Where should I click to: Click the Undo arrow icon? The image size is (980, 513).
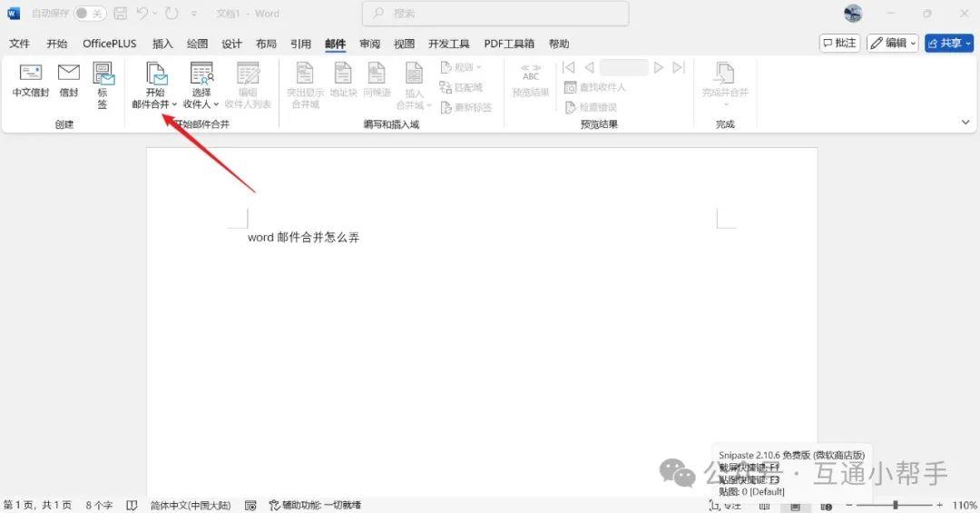coord(142,13)
